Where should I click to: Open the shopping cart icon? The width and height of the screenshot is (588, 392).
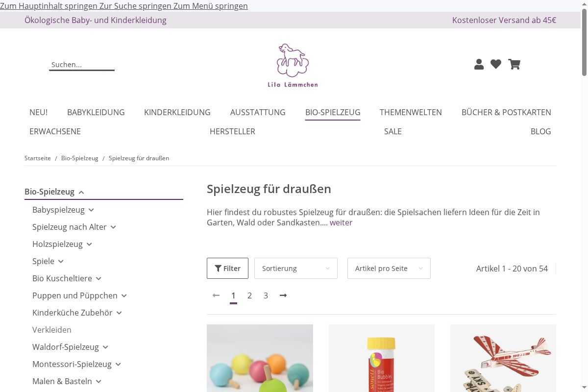click(514, 64)
